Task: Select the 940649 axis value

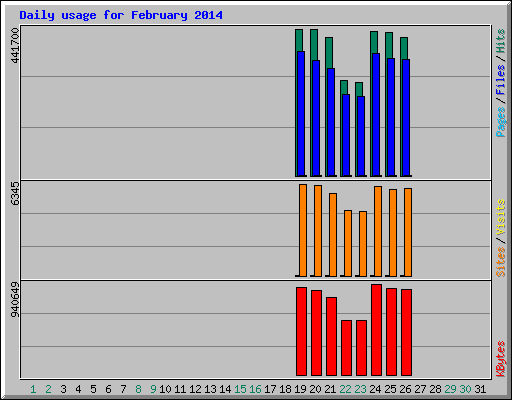Action: pyautogui.click(x=15, y=299)
